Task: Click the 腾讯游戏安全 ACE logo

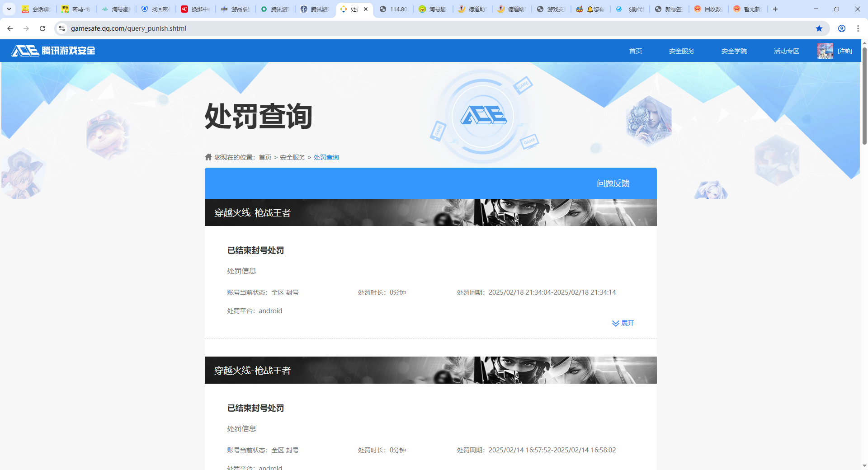Action: coord(53,51)
